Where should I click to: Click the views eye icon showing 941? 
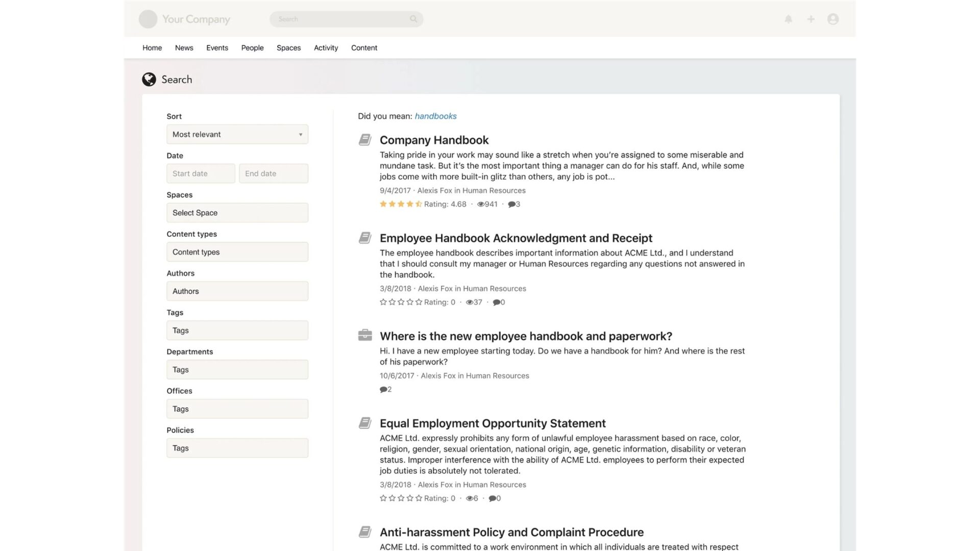tap(481, 204)
